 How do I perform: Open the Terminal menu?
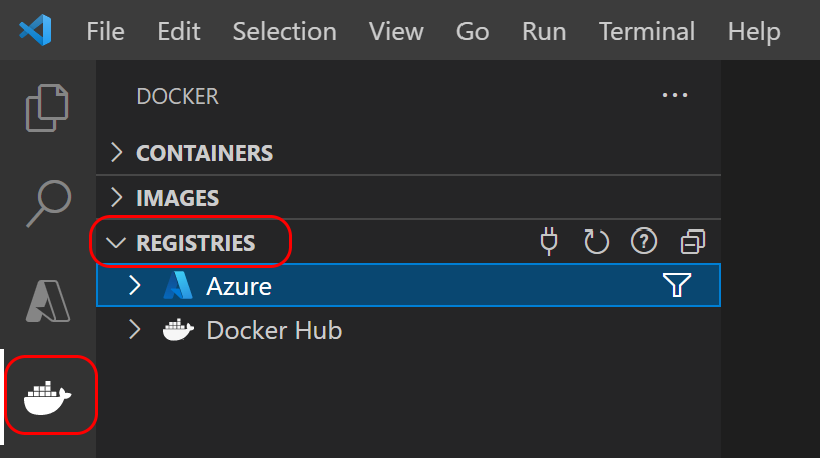pyautogui.click(x=646, y=31)
